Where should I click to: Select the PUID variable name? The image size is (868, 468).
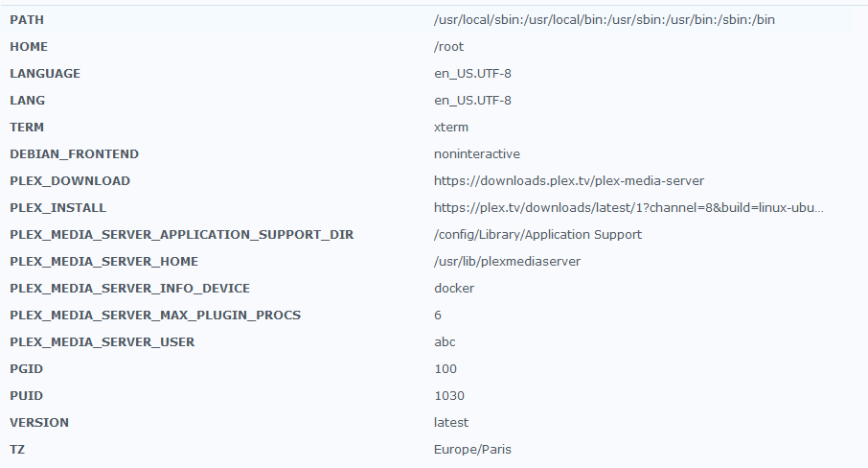(x=26, y=396)
